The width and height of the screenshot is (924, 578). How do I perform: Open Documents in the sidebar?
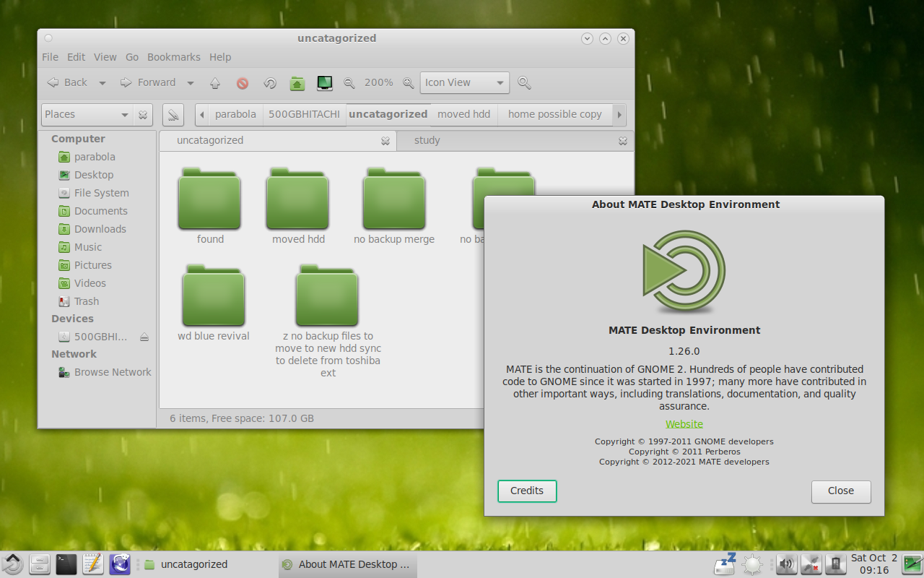(x=101, y=211)
